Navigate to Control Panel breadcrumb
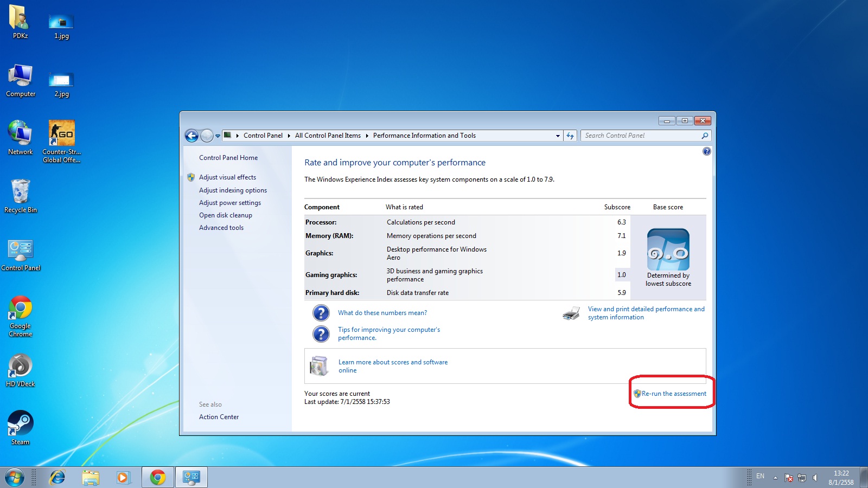Image resolution: width=868 pixels, height=488 pixels. click(x=263, y=136)
